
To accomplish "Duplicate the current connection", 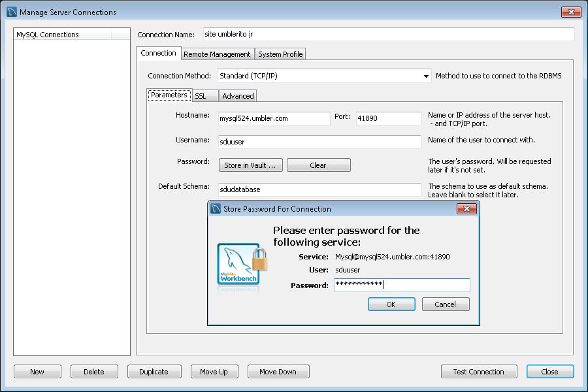I will click(x=154, y=371).
